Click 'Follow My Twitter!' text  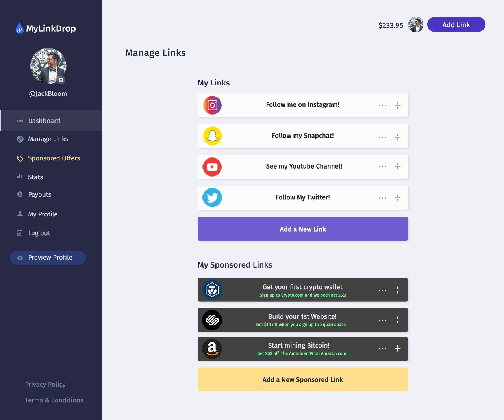click(303, 197)
